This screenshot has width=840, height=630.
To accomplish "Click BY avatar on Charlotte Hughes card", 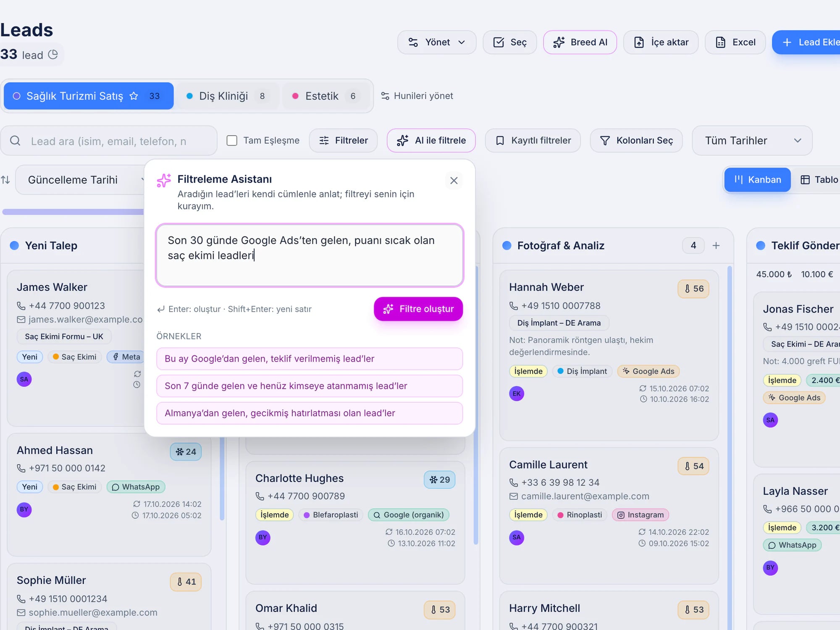I will click(263, 538).
